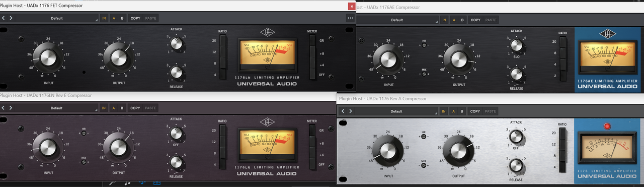Click the MIX screw control in the 1176AE window
Viewport: 644px width, 187px height.
425,74
